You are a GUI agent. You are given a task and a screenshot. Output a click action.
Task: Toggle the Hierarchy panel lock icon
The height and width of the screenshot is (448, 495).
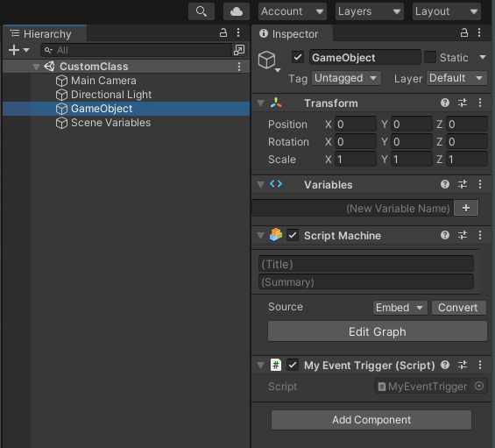(x=223, y=32)
